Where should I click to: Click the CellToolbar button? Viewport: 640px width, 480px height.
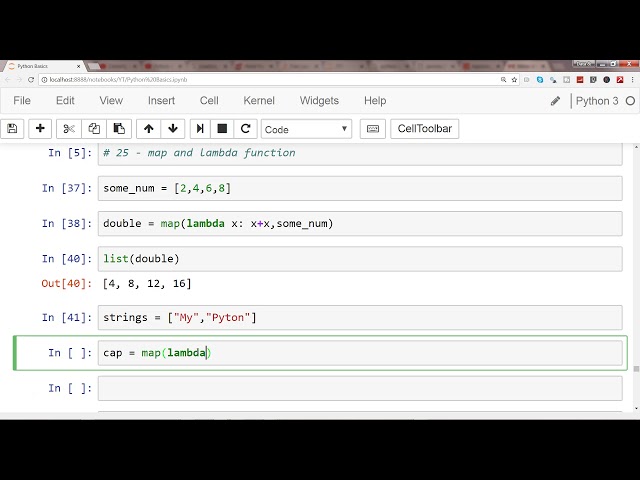coord(424,129)
